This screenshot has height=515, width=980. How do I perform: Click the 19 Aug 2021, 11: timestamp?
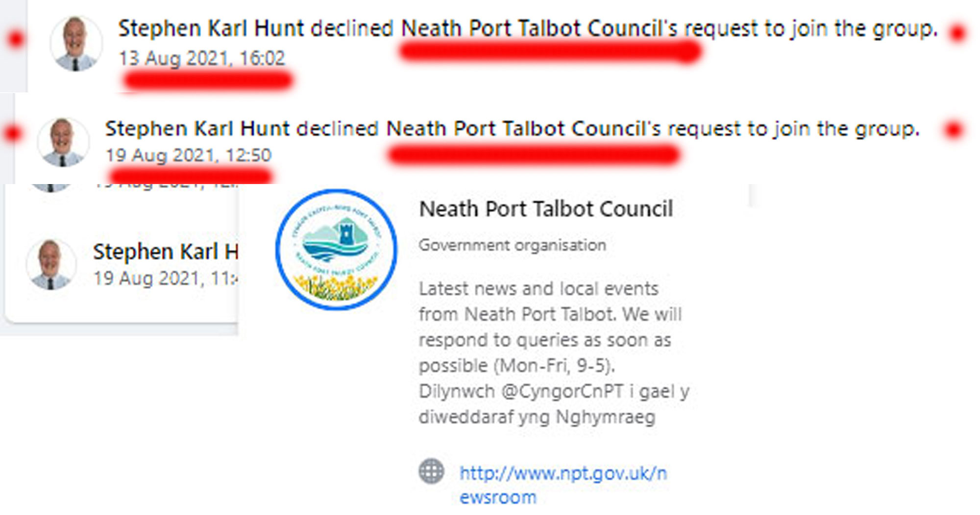point(165,278)
